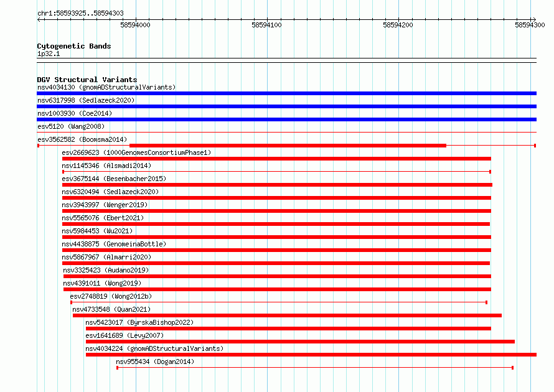The image size is (554, 392).
Task: Open nsv3943997 (Wenger2019) variant label
Action: click(105, 205)
